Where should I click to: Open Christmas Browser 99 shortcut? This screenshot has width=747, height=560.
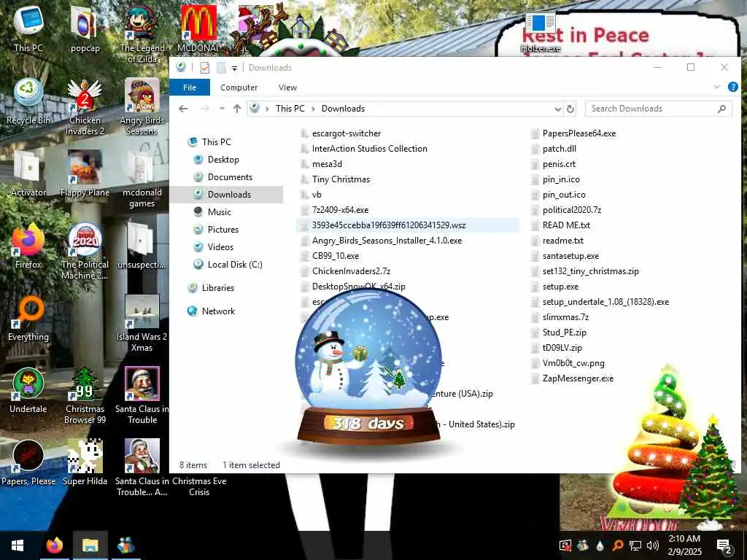click(85, 396)
